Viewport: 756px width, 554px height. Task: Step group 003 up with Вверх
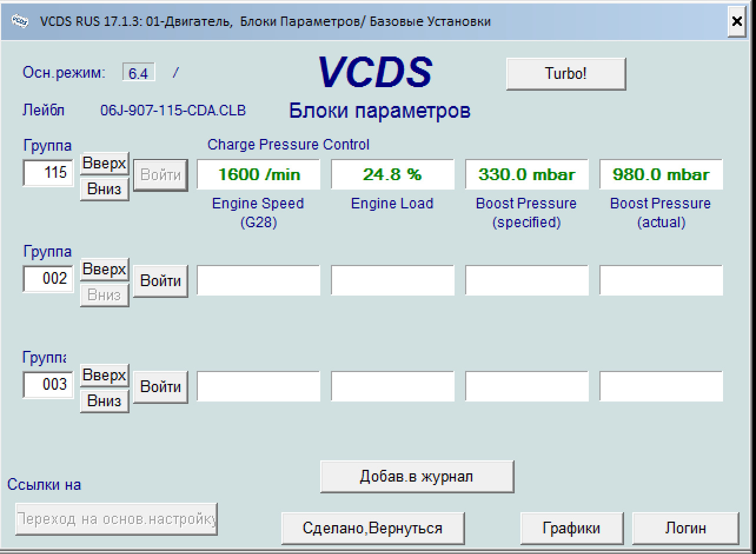pyautogui.click(x=104, y=376)
